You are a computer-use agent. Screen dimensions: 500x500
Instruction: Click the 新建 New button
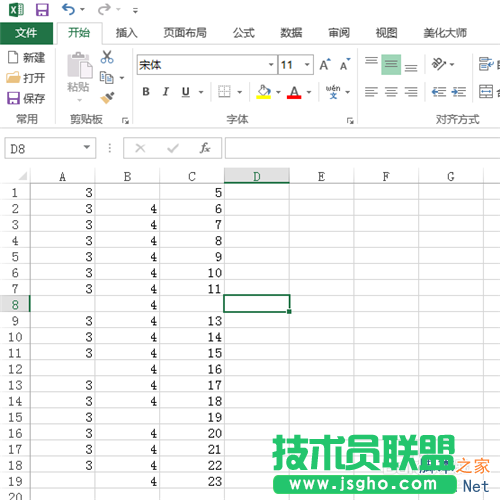click(x=26, y=57)
